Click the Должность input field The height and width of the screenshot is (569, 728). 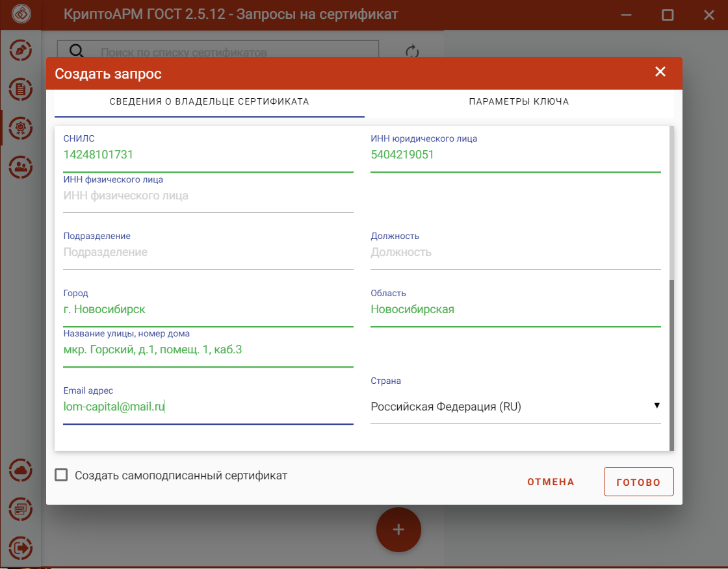coord(515,253)
